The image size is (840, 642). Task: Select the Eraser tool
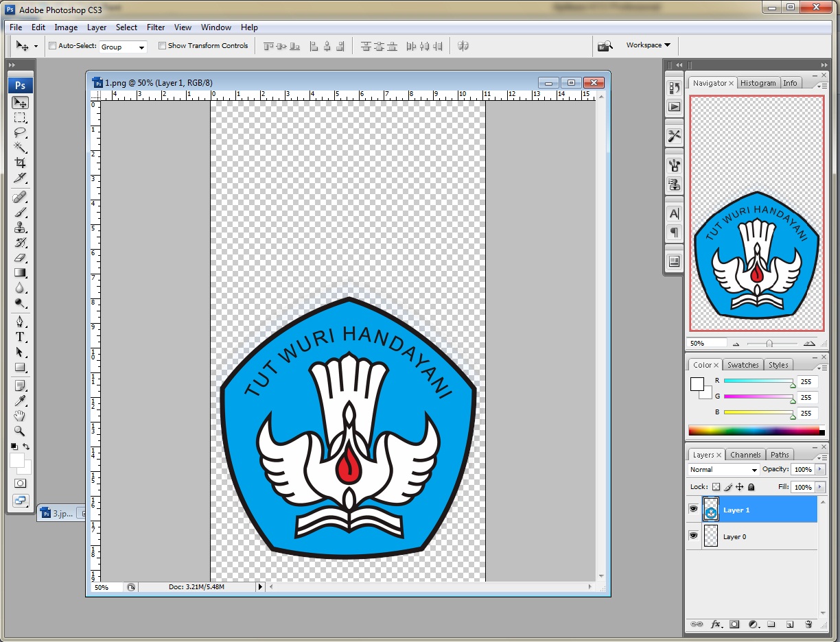click(x=21, y=258)
